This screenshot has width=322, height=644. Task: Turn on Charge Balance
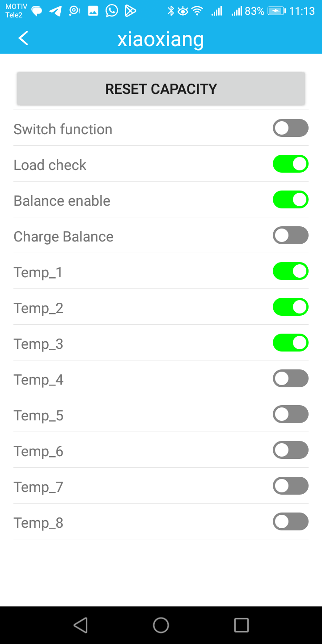point(291,235)
